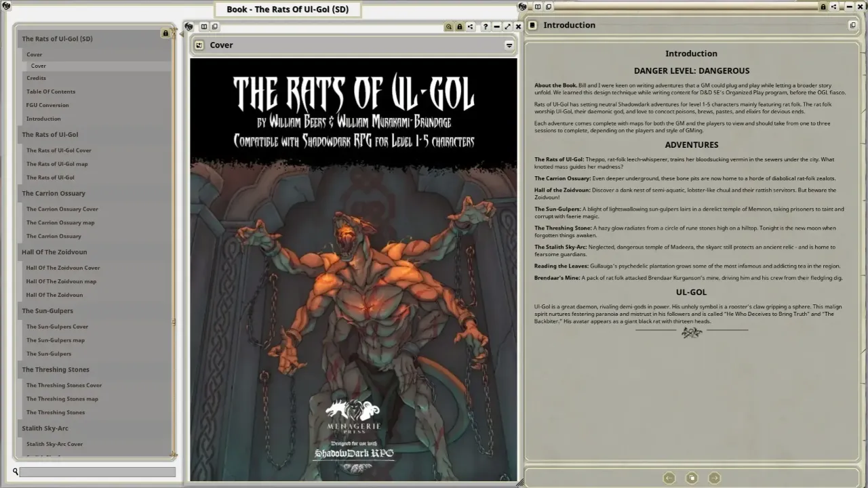Viewport: 868px width, 488px height.
Task: Open help with the question mark icon
Action: [x=486, y=26]
